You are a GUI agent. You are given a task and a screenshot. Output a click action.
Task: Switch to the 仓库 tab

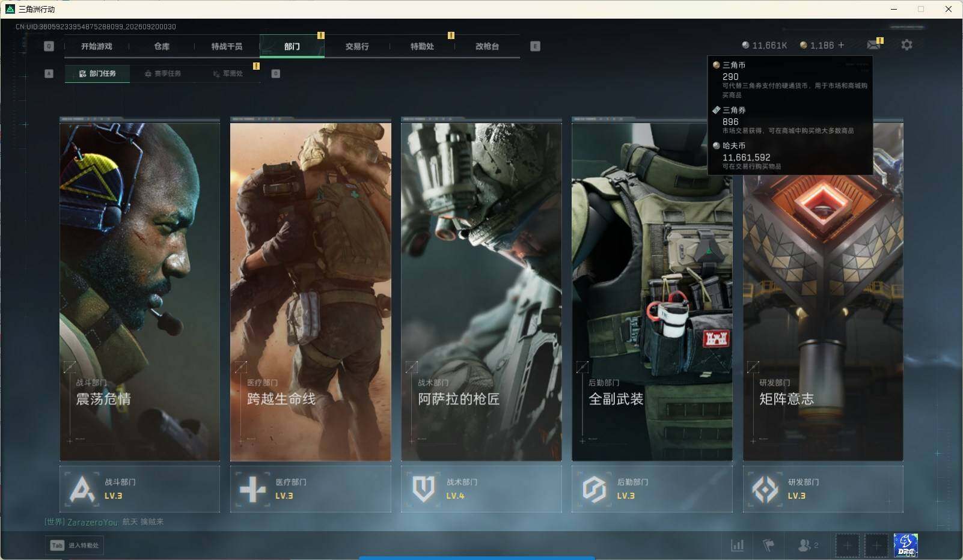[x=162, y=46]
